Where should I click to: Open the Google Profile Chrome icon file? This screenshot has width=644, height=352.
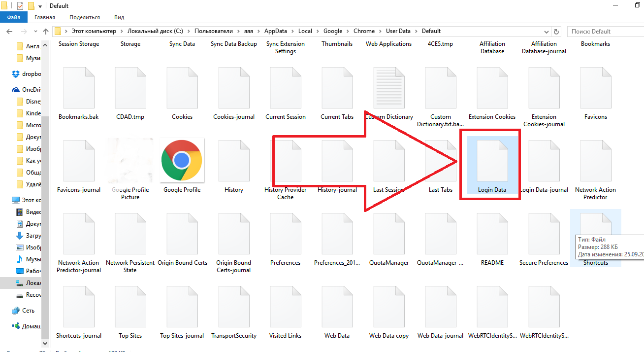(182, 160)
